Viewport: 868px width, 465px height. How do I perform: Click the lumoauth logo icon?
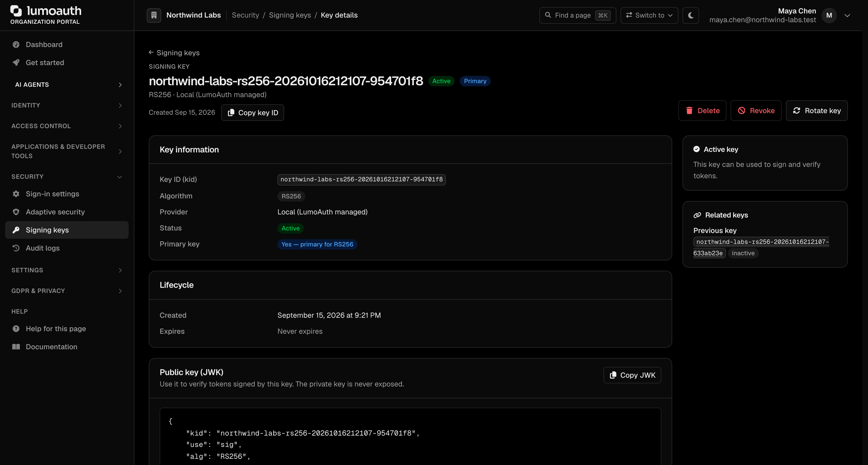(16, 11)
